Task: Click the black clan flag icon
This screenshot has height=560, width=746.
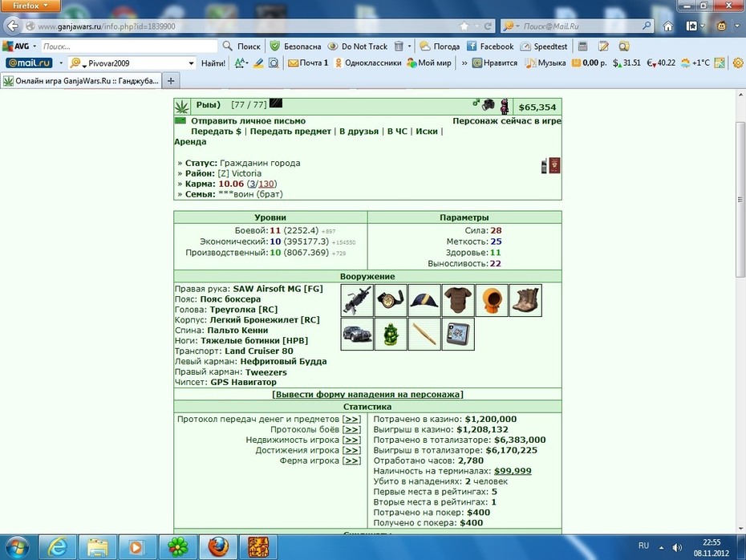Action: (276, 103)
